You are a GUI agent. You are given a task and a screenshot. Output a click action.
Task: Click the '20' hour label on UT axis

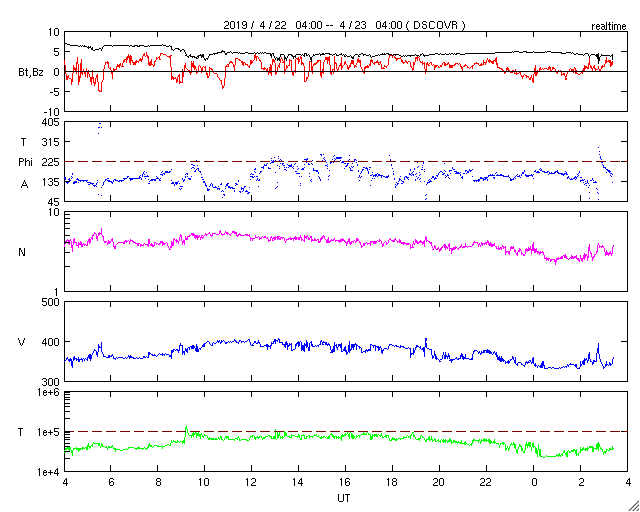click(x=439, y=483)
